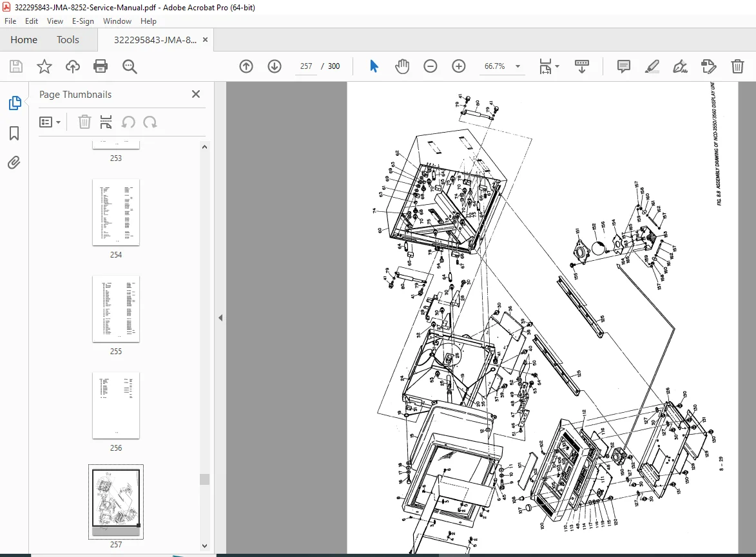Open the zoom percentage dropdown
Viewport: 756px width, 557px height.
pyautogui.click(x=518, y=66)
